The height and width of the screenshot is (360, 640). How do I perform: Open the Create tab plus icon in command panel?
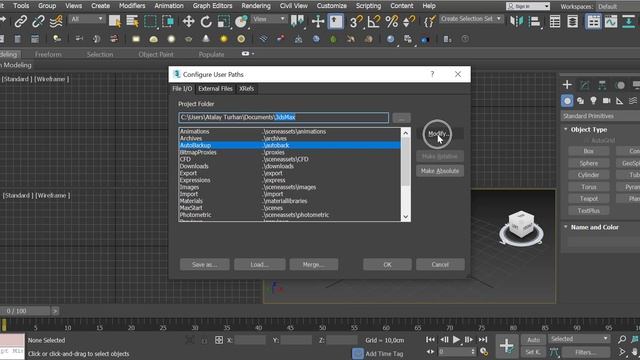click(x=567, y=85)
